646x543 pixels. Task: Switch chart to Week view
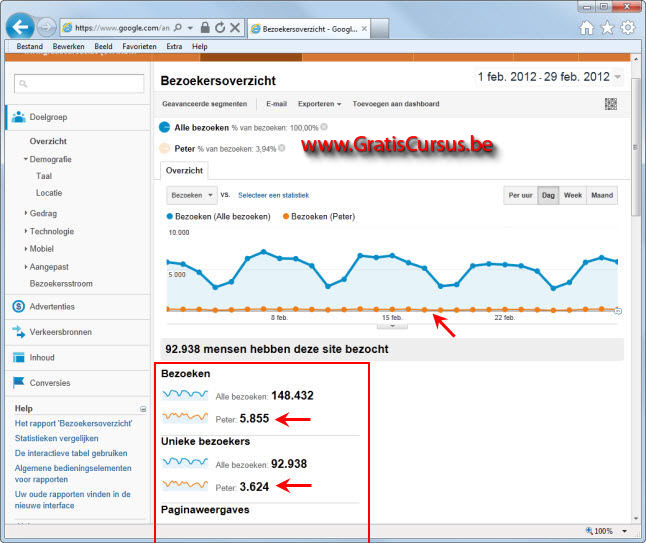tap(573, 195)
